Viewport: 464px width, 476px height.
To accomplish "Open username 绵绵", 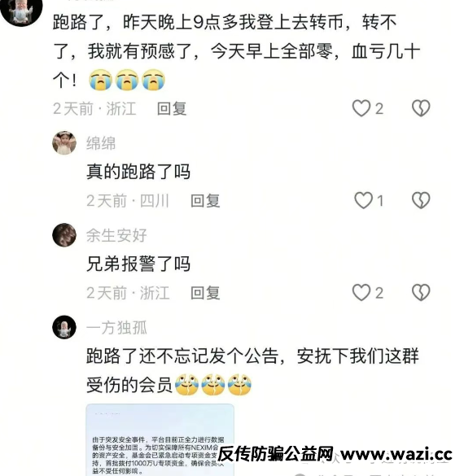I will coord(101,143).
